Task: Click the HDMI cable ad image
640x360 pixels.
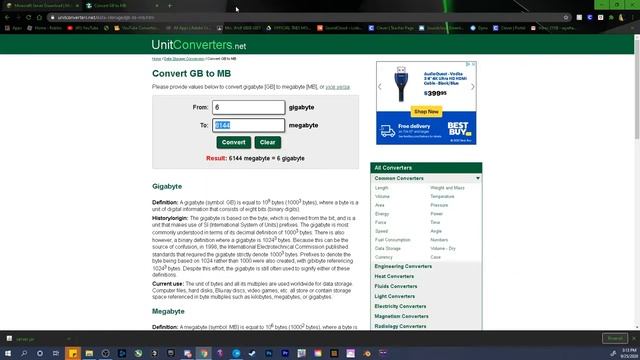Action: click(x=401, y=84)
